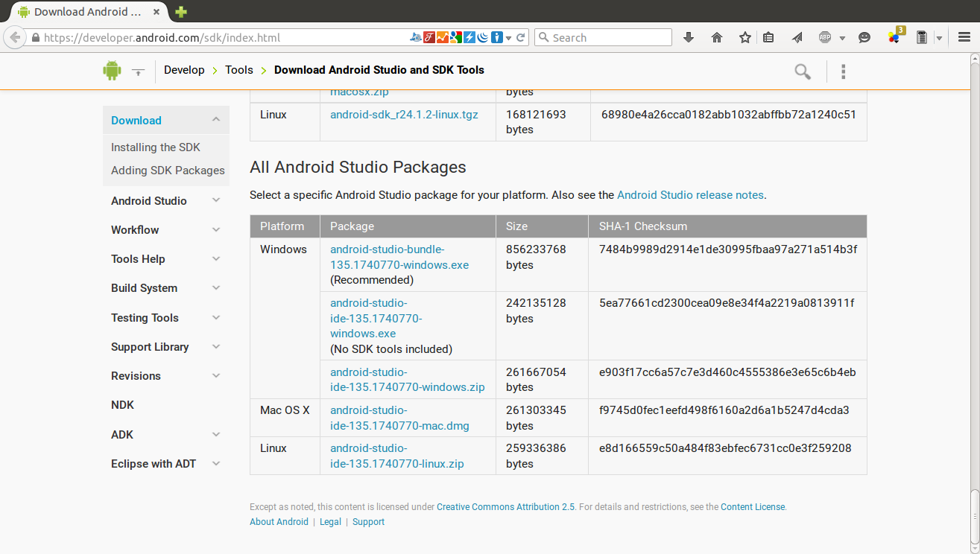This screenshot has height=554, width=980.
Task: Expand the Android Studio sidebar section
Action: [216, 200]
